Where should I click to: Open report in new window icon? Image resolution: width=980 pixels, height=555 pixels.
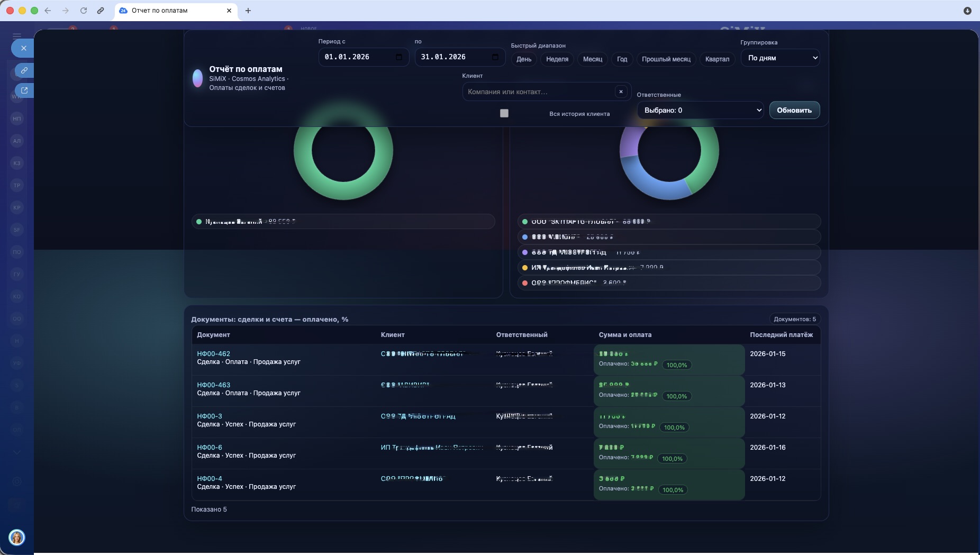24,90
